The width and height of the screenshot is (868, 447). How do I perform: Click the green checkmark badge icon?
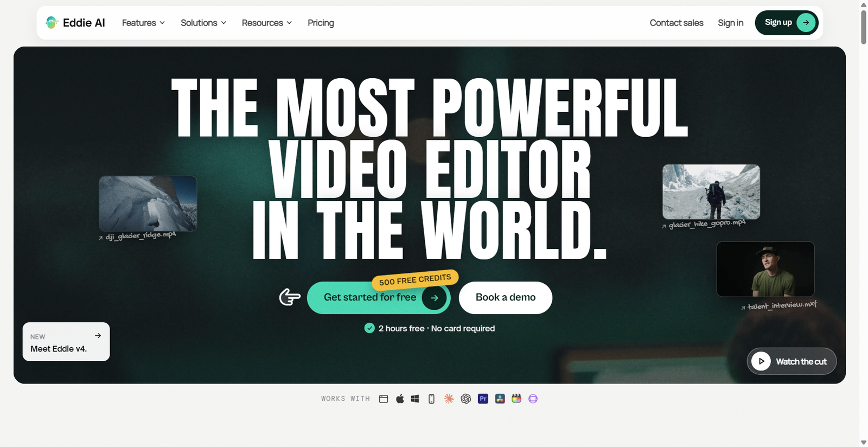click(x=369, y=328)
